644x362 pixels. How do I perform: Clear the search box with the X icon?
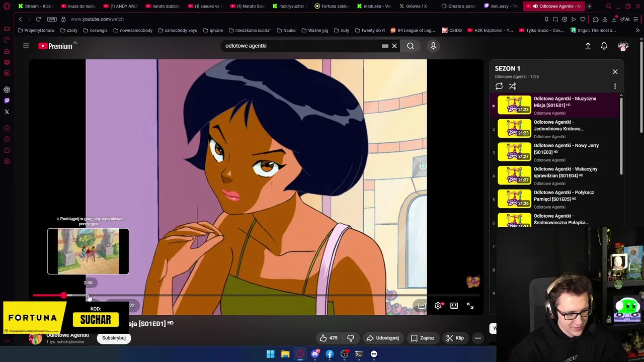[x=394, y=46]
